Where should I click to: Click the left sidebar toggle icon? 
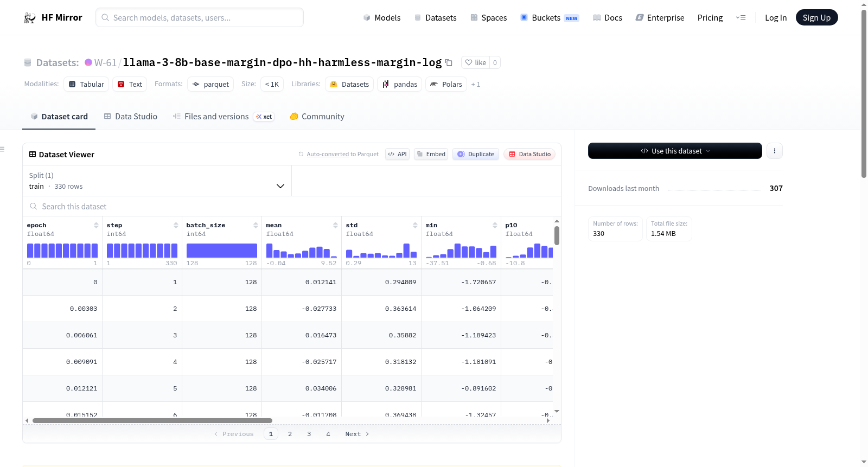click(3, 149)
